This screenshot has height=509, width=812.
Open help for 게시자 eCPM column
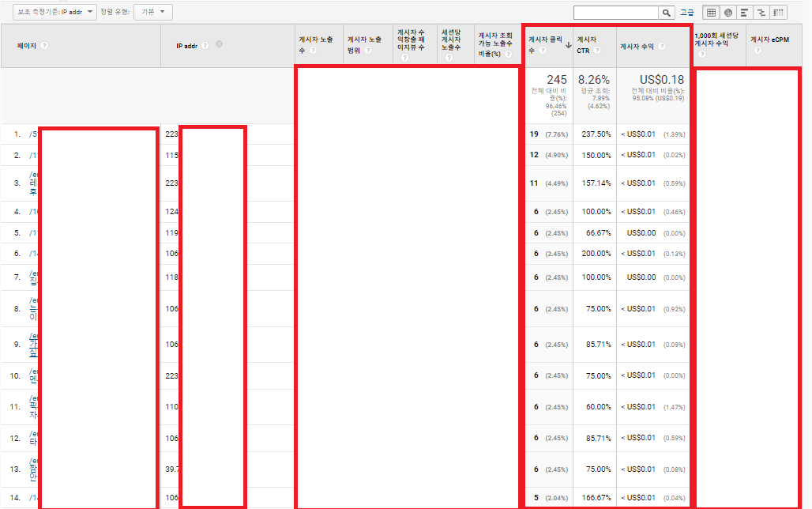(757, 51)
